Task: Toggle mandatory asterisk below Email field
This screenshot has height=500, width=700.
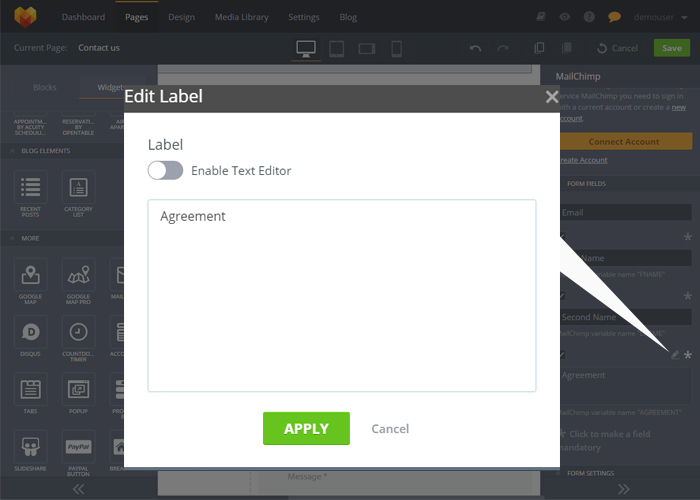Action: coord(688,237)
